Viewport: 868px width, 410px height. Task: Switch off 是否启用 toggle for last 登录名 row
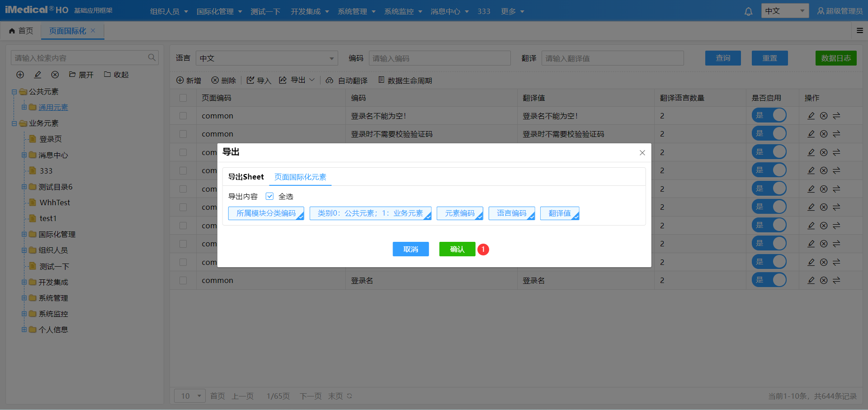tap(769, 280)
